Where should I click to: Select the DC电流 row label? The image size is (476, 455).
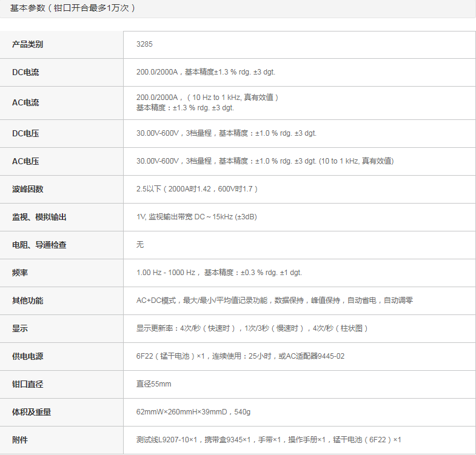pyautogui.click(x=25, y=73)
